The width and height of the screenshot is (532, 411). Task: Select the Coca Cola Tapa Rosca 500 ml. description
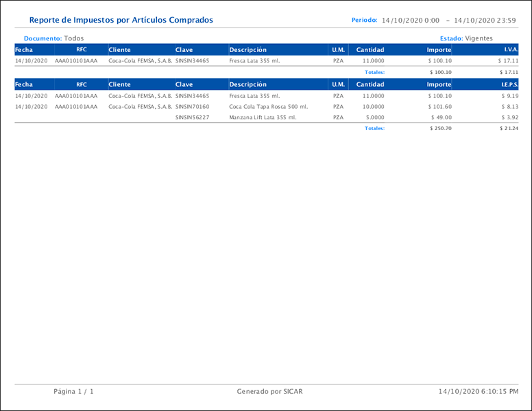pyautogui.click(x=268, y=107)
